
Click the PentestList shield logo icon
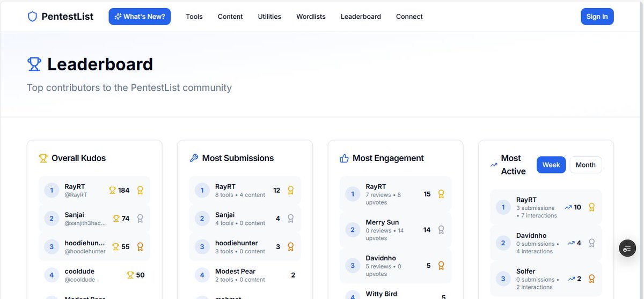coord(32,17)
